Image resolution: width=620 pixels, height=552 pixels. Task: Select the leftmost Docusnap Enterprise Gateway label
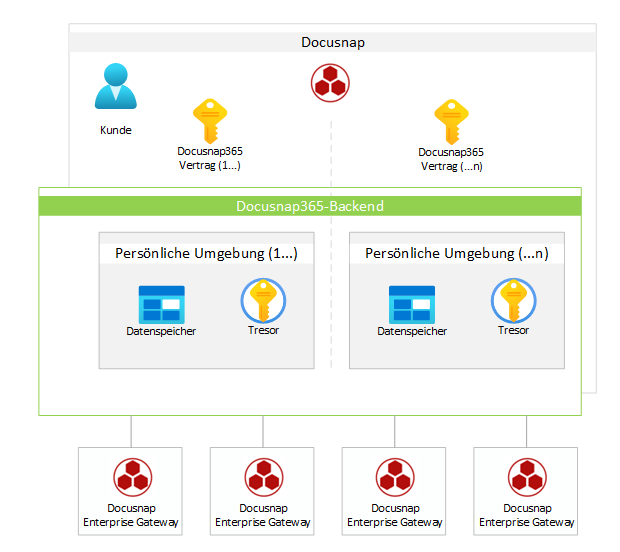[x=131, y=515]
